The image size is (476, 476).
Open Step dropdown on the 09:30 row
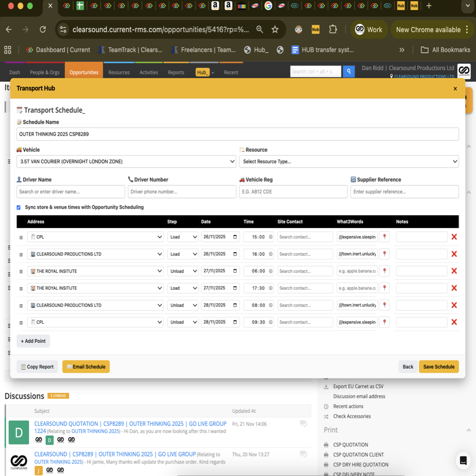point(183,322)
